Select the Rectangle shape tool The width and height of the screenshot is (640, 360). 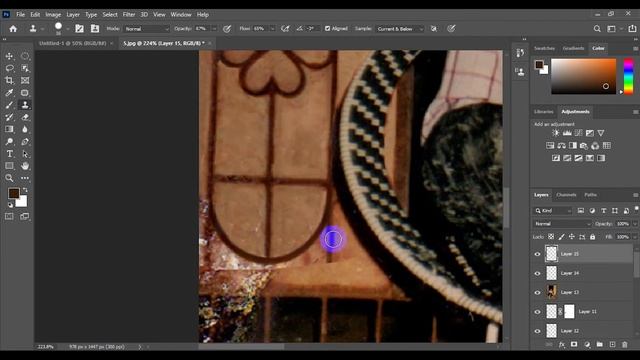[9, 166]
